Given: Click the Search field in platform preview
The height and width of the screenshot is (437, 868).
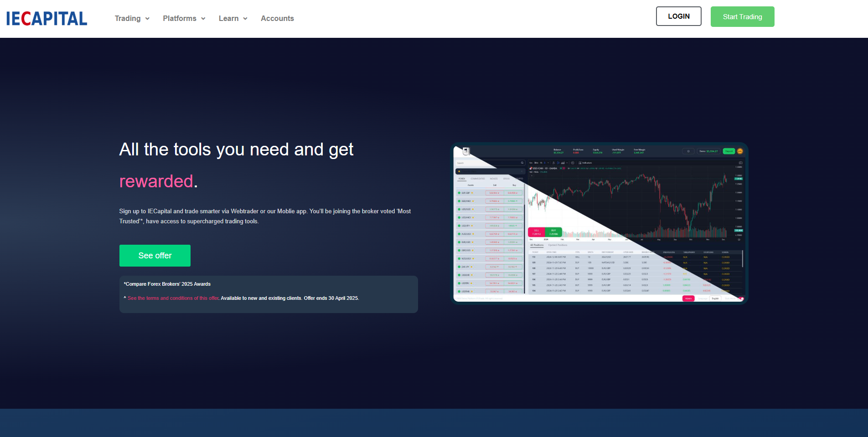Looking at the screenshot, I should 490,163.
